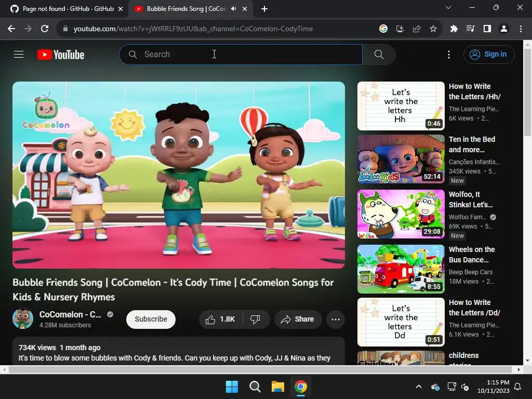
Task: Open the CoComelon - C... channel name link
Action: point(70,314)
